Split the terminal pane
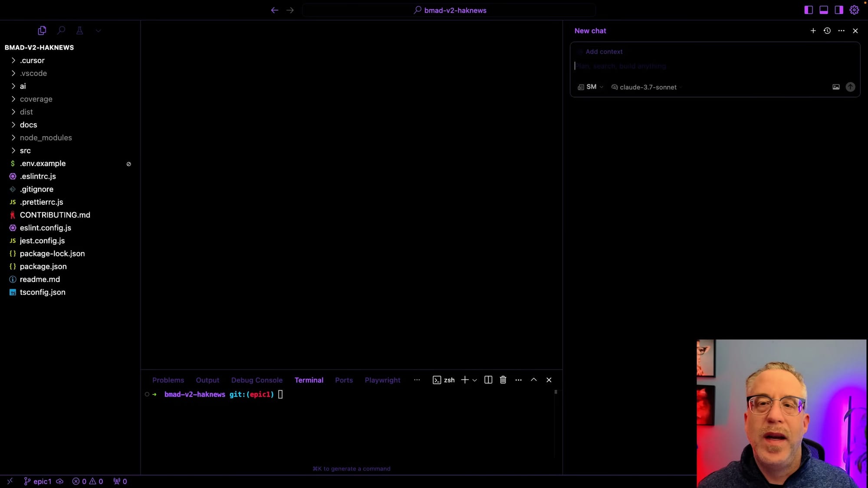 point(488,380)
